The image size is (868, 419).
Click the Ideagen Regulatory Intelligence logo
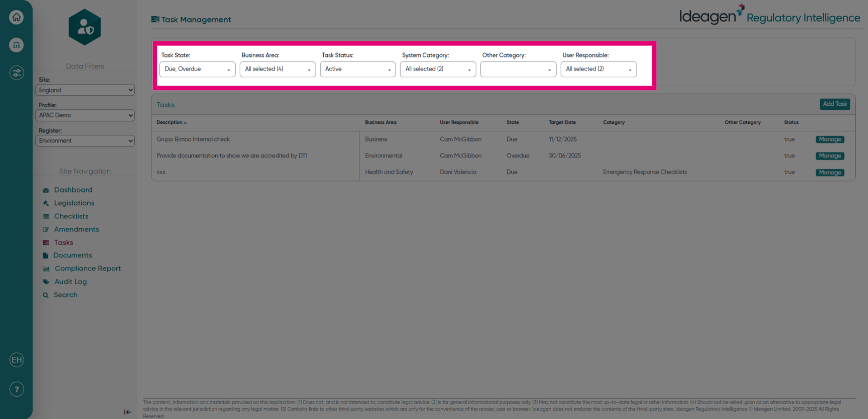pyautogui.click(x=769, y=15)
